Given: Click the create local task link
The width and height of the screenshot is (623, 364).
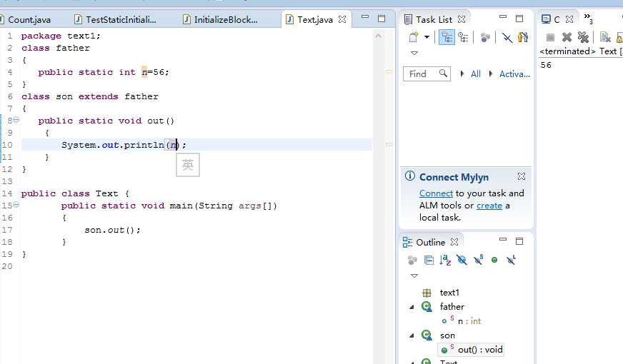Looking at the screenshot, I should click(x=489, y=206).
